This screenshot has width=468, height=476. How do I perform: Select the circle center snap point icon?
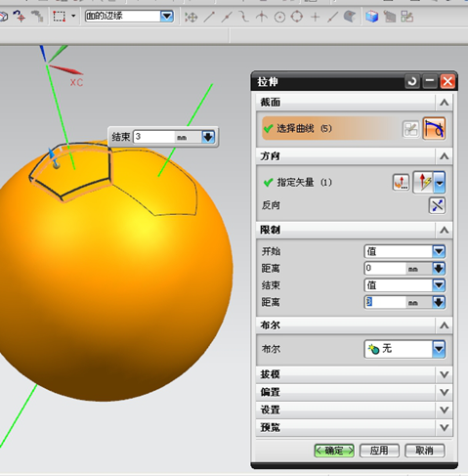(x=279, y=17)
